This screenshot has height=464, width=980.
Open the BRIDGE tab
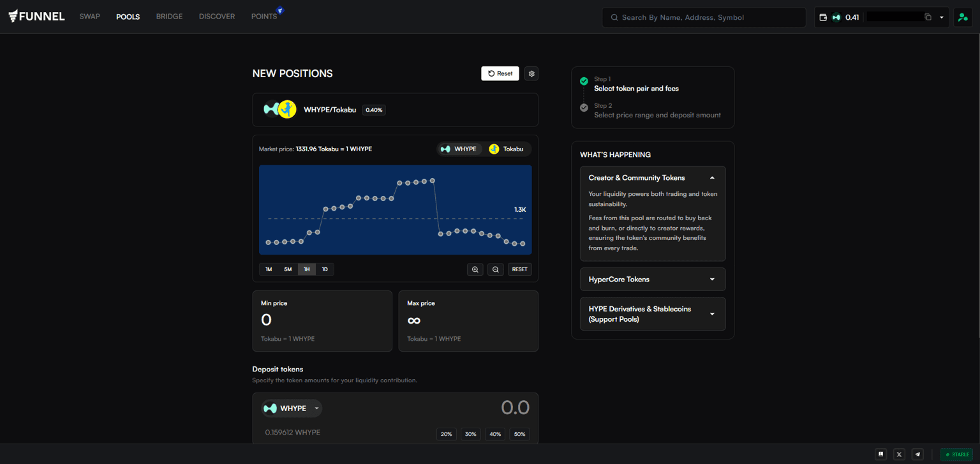pos(169,17)
